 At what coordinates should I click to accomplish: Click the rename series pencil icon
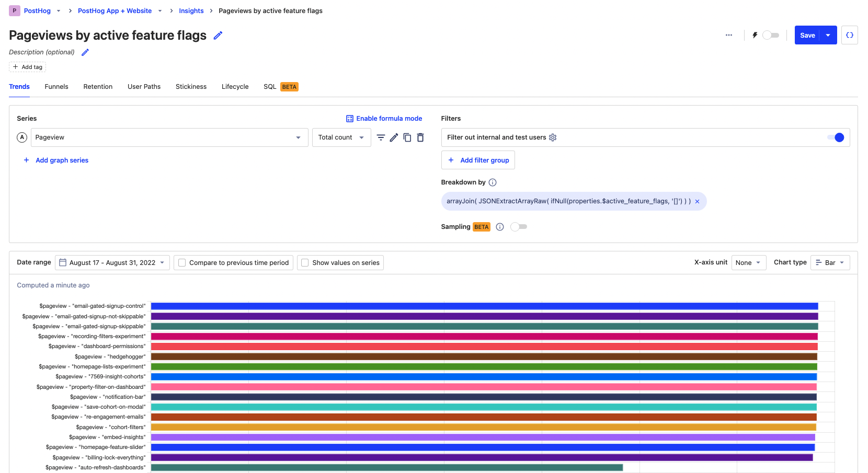pyautogui.click(x=394, y=137)
